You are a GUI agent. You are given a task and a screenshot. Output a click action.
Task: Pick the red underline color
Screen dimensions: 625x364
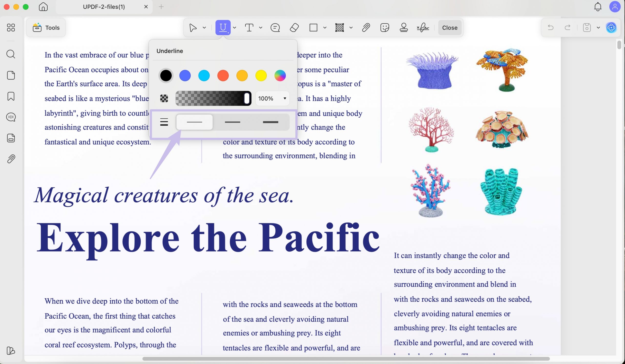coord(223,76)
